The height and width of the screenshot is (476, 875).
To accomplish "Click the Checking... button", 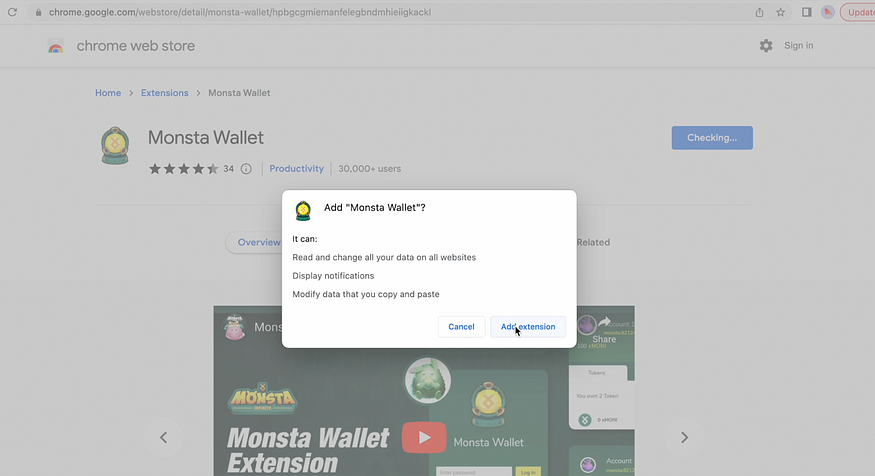I will point(712,138).
